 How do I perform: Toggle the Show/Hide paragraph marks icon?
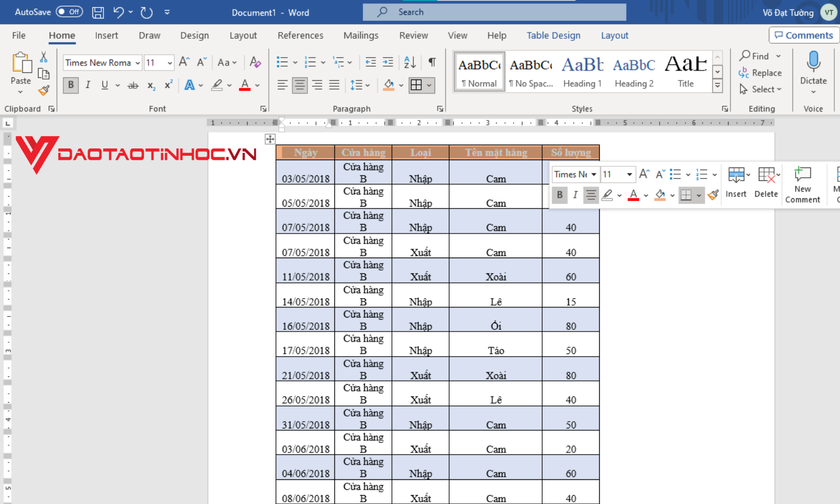tap(431, 62)
